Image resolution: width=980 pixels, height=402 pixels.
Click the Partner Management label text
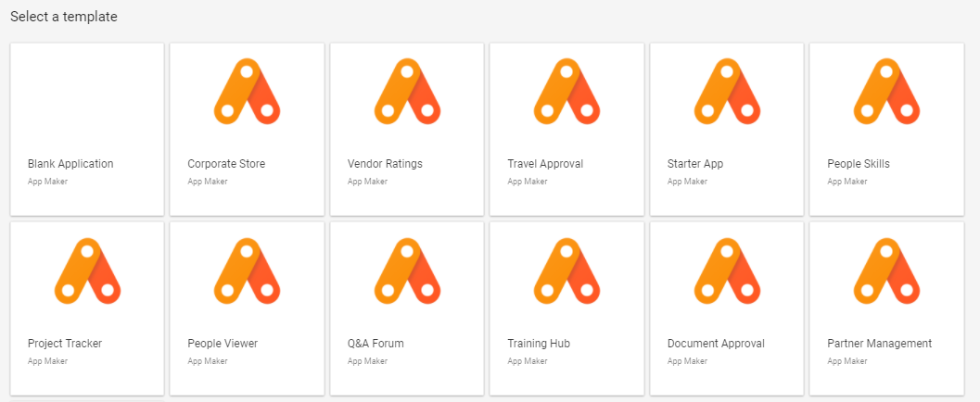pyautogui.click(x=879, y=344)
